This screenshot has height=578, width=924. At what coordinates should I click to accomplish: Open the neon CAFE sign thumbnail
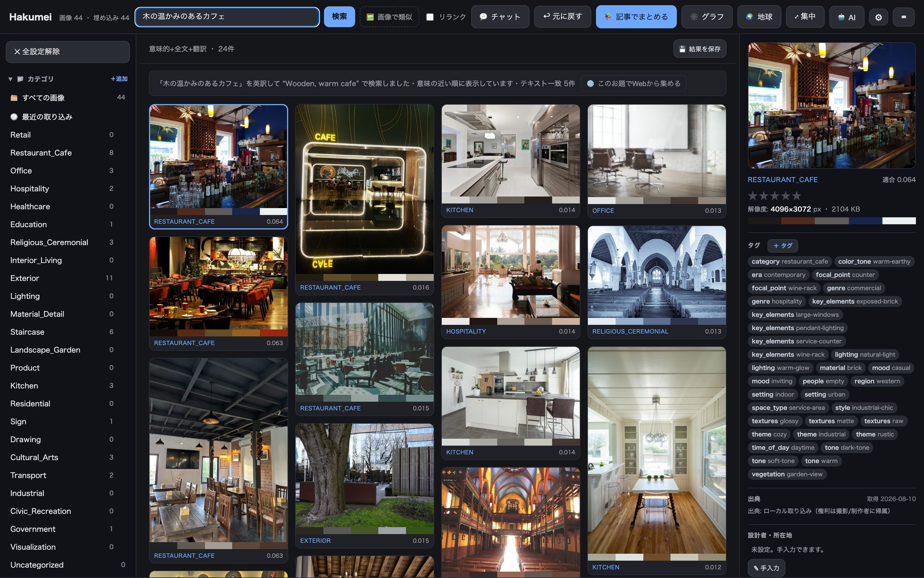pyautogui.click(x=365, y=190)
